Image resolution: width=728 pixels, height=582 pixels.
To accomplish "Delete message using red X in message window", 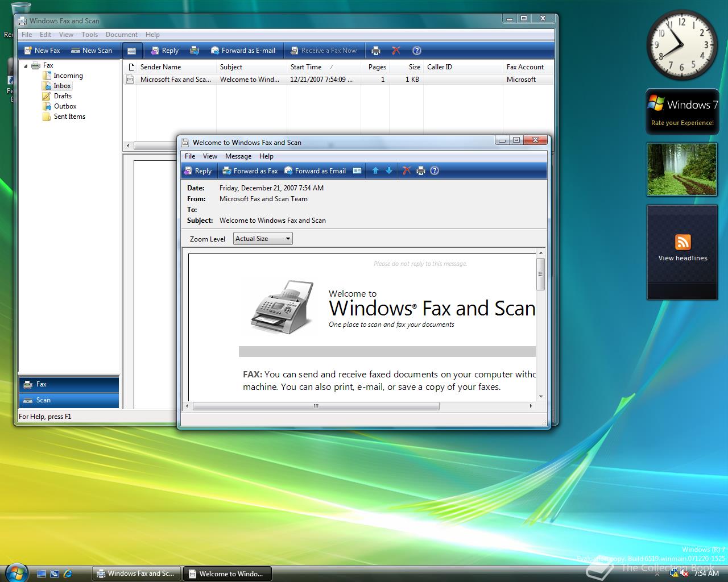I will (407, 171).
